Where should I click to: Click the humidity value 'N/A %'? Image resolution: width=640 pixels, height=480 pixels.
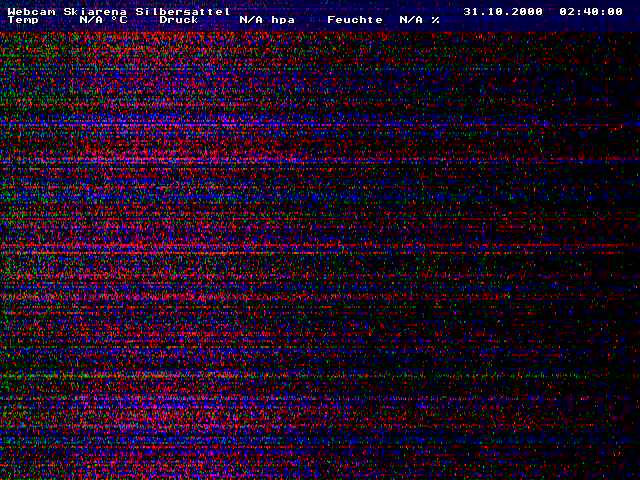pyautogui.click(x=420, y=20)
